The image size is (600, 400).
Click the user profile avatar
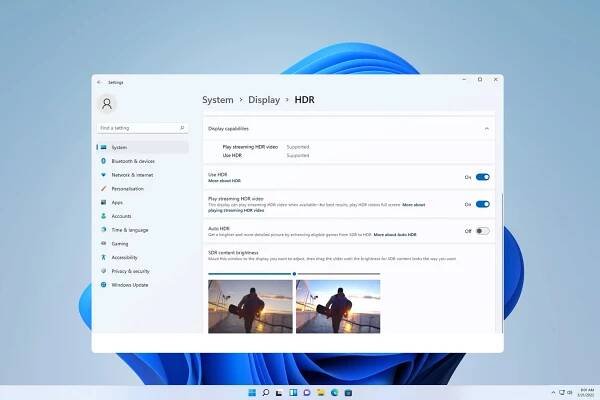107,103
